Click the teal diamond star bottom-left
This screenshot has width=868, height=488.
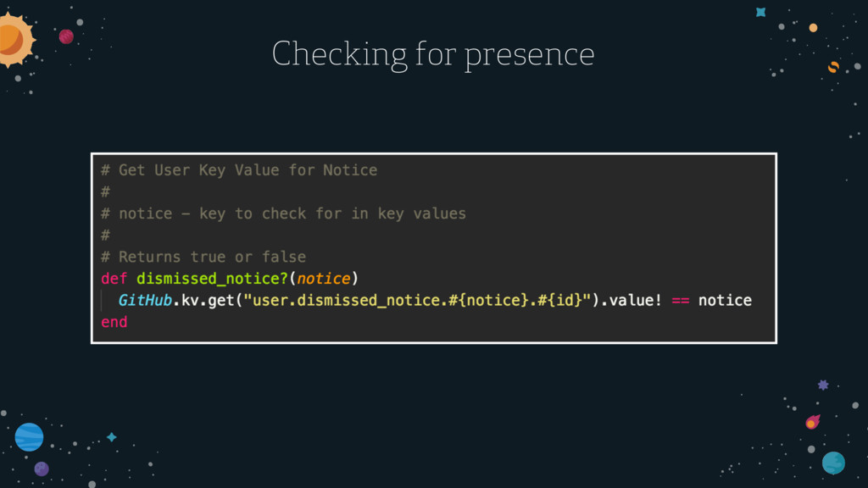click(x=112, y=437)
